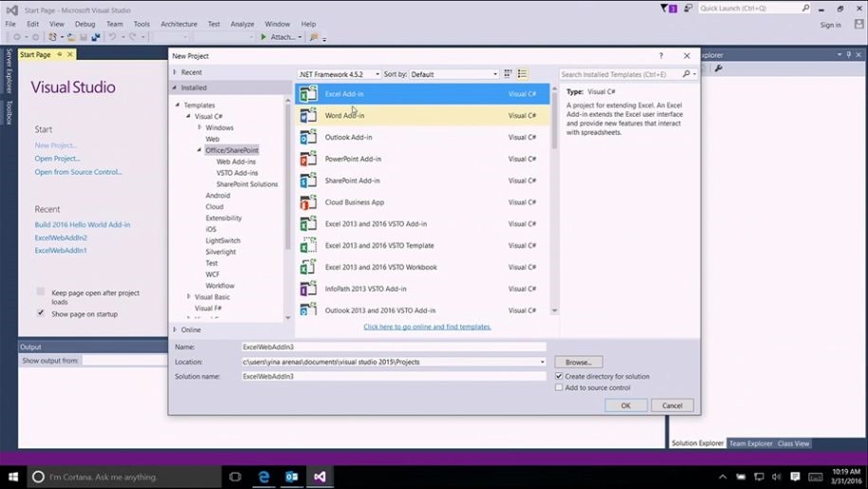868x489 pixels.
Task: Enable Add to source control checkbox
Action: (559, 387)
